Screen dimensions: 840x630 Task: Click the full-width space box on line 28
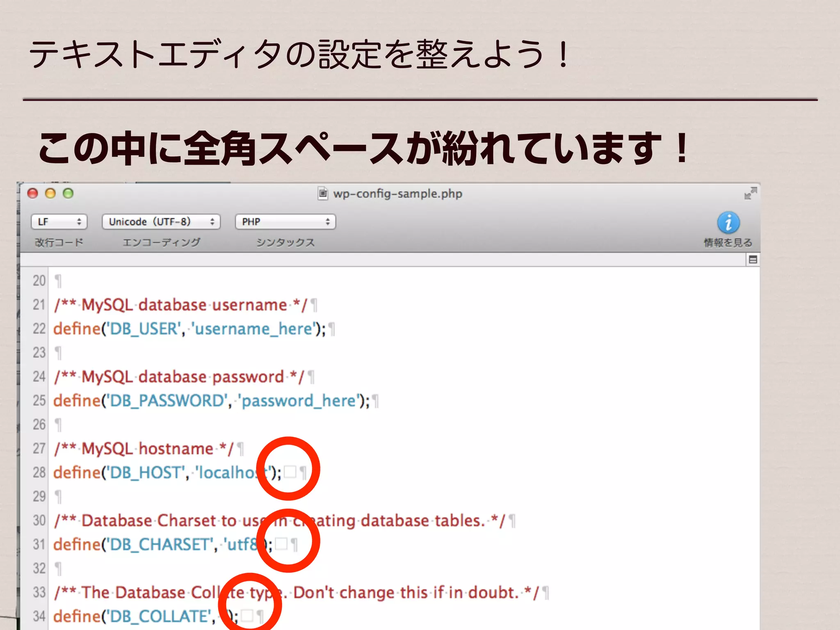290,472
